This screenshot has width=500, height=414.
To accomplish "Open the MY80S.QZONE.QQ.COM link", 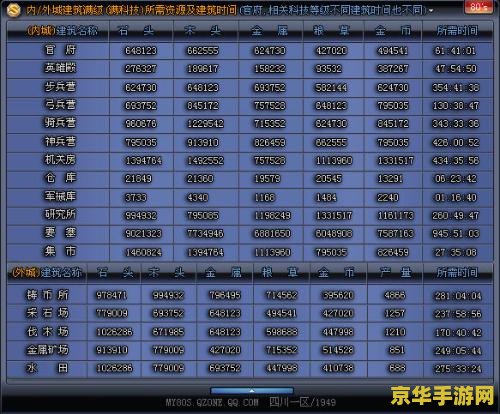I will [212, 402].
